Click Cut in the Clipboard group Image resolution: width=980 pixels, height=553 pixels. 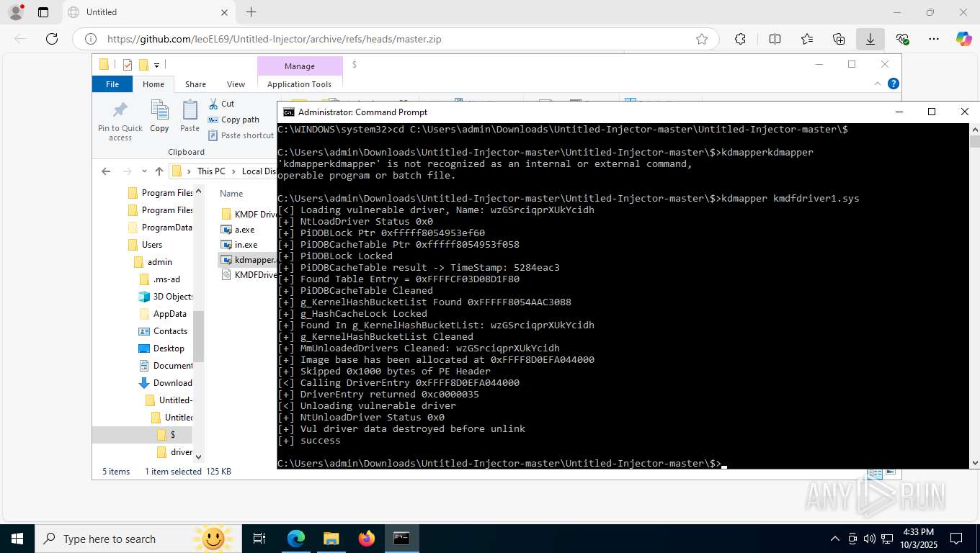221,104
